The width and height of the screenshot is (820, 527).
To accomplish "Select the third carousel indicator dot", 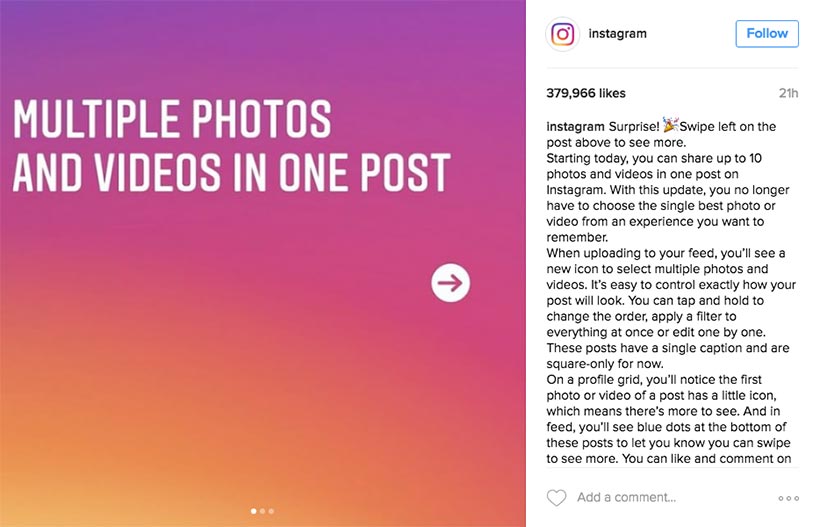I will tap(271, 511).
